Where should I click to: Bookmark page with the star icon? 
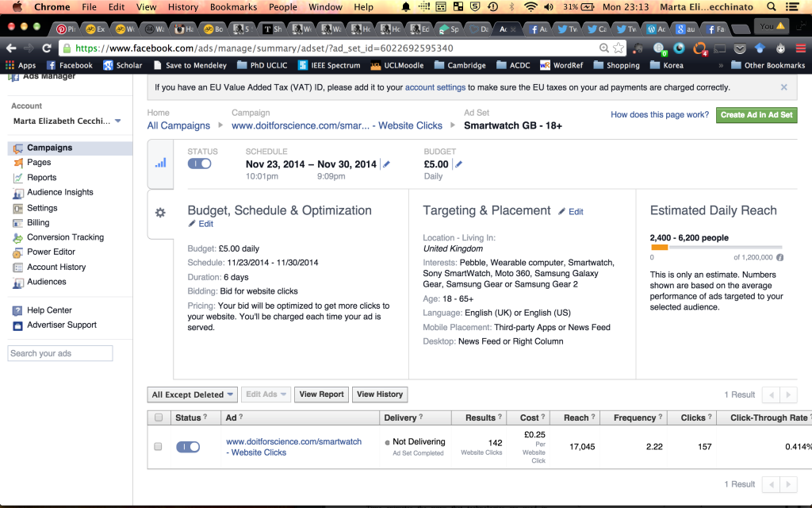pos(619,48)
